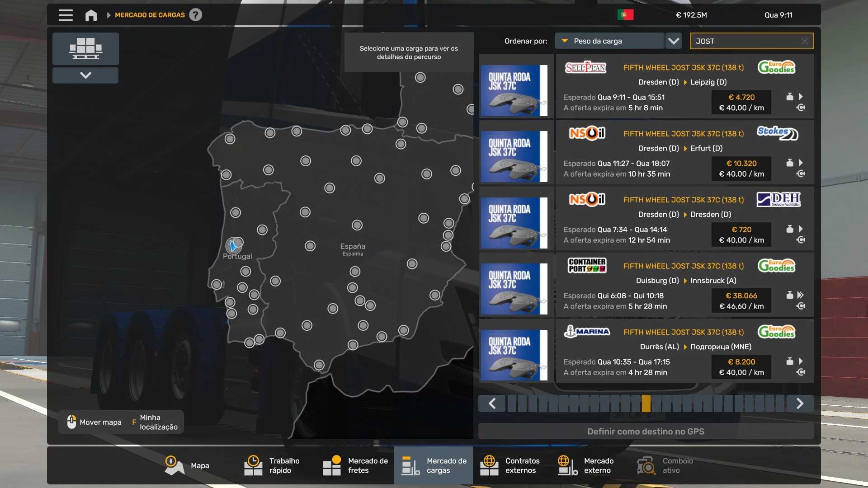Click the Portugal flag icon

625,15
